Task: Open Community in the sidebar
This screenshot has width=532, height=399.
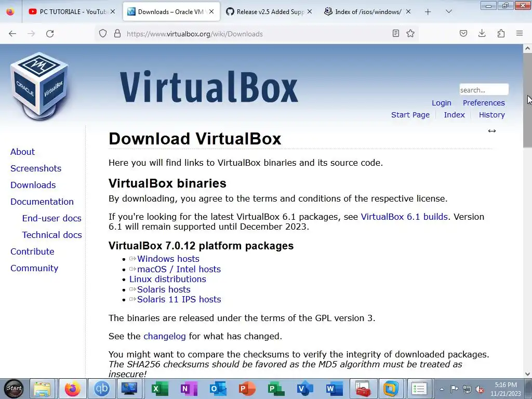Action: click(34, 268)
